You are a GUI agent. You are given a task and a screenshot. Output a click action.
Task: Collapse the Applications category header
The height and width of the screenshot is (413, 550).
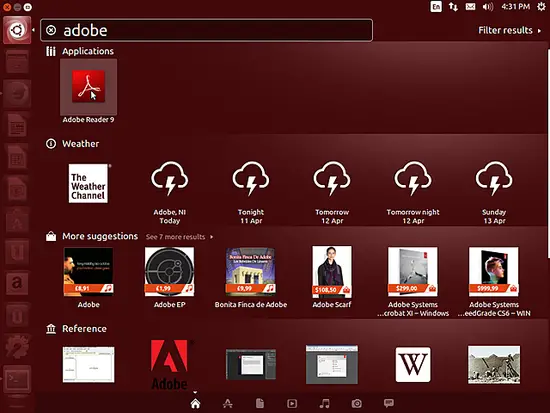[x=88, y=51]
